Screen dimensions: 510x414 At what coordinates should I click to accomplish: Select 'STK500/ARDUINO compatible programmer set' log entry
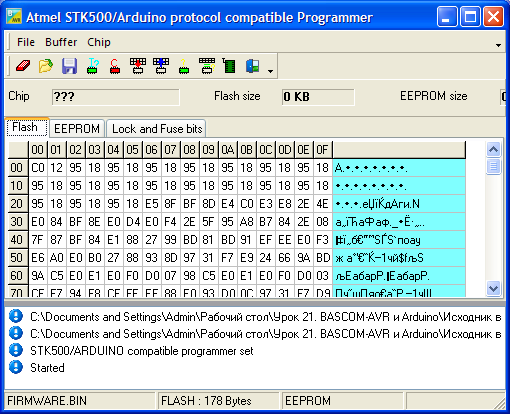[142, 351]
